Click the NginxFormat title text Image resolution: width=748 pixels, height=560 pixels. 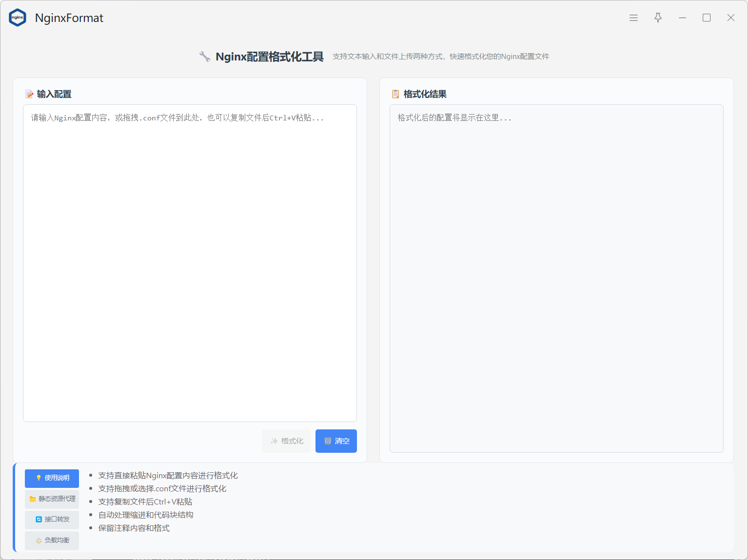(69, 18)
